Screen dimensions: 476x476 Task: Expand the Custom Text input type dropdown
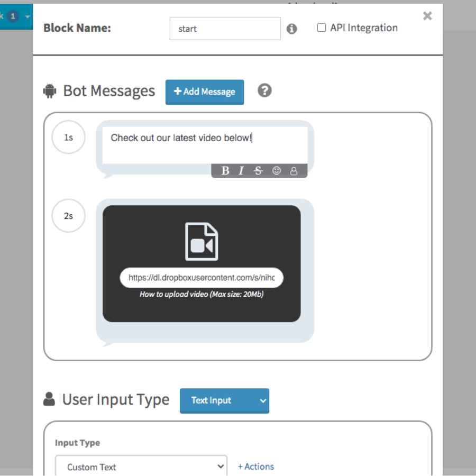coord(141,466)
